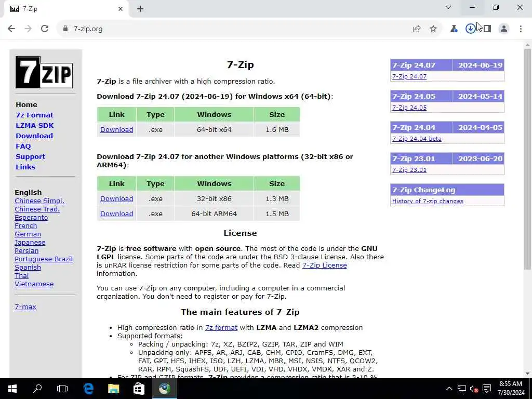Image resolution: width=532 pixels, height=399 pixels.
Task: Visit the Support sidebar page
Action: (x=30, y=157)
